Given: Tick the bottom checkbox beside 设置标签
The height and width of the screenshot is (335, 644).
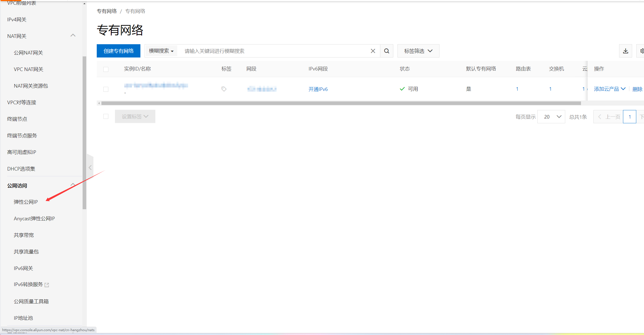Looking at the screenshot, I should pyautogui.click(x=106, y=116).
